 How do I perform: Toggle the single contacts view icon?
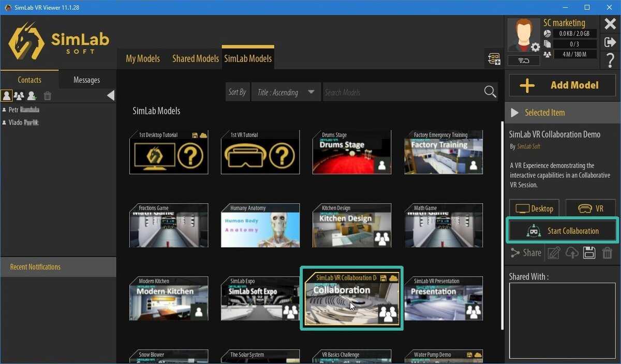click(x=7, y=96)
